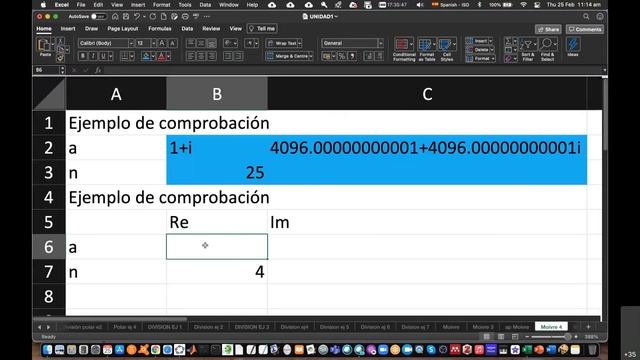The height and width of the screenshot is (360, 640).
Task: Click the zoom slider in the status bar
Action: coord(551,337)
